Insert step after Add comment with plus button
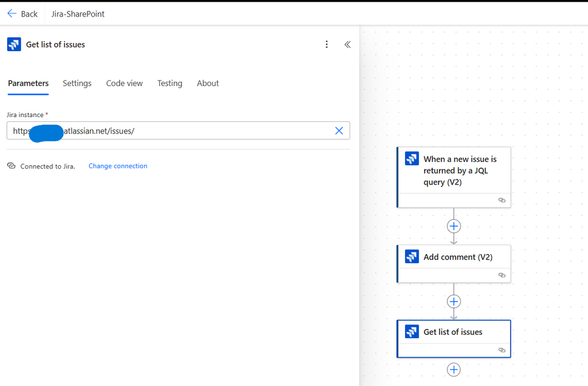588x386 pixels. (x=454, y=301)
